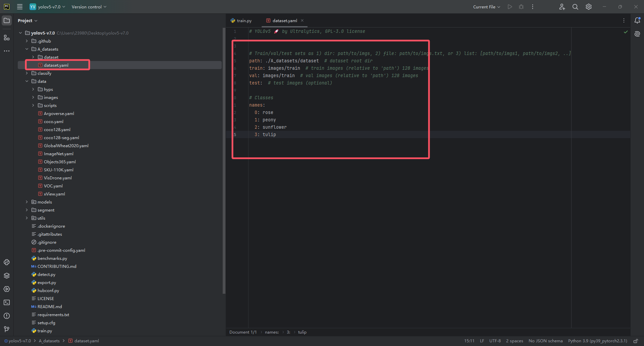Show more tool windows ellipsis

7,51
